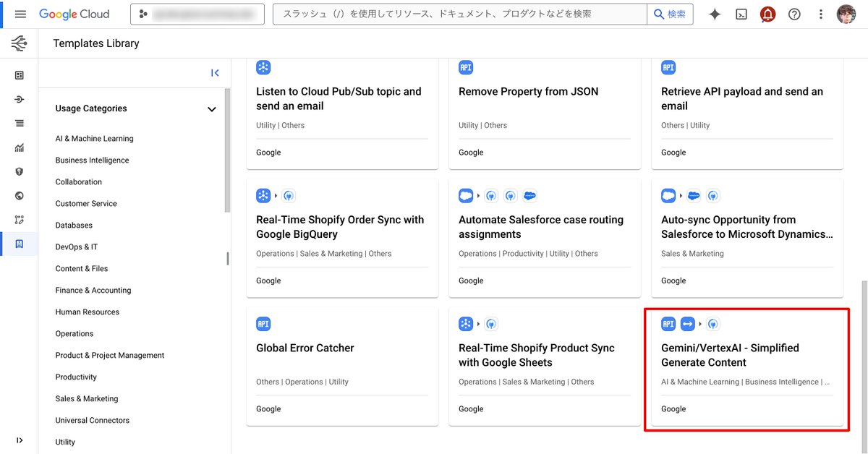
Task: Filter by Collaboration category
Action: coord(78,182)
